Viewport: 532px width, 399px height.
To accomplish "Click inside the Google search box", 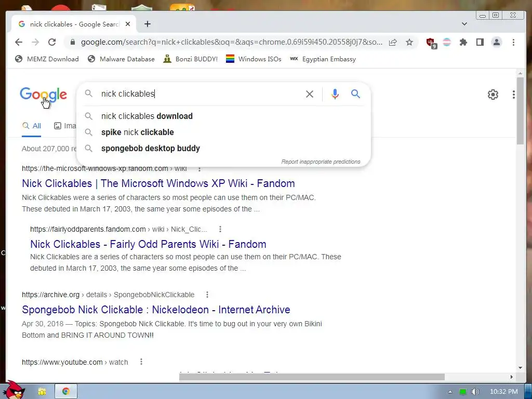I will coord(200,94).
